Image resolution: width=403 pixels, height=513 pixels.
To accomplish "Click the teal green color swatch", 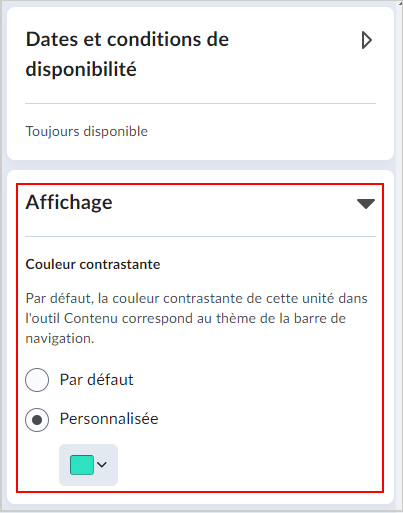I will click(82, 465).
